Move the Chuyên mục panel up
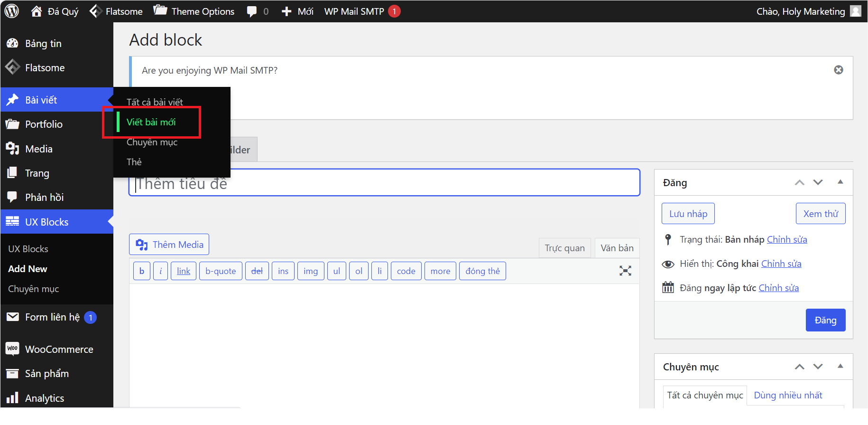868x425 pixels. [799, 367]
